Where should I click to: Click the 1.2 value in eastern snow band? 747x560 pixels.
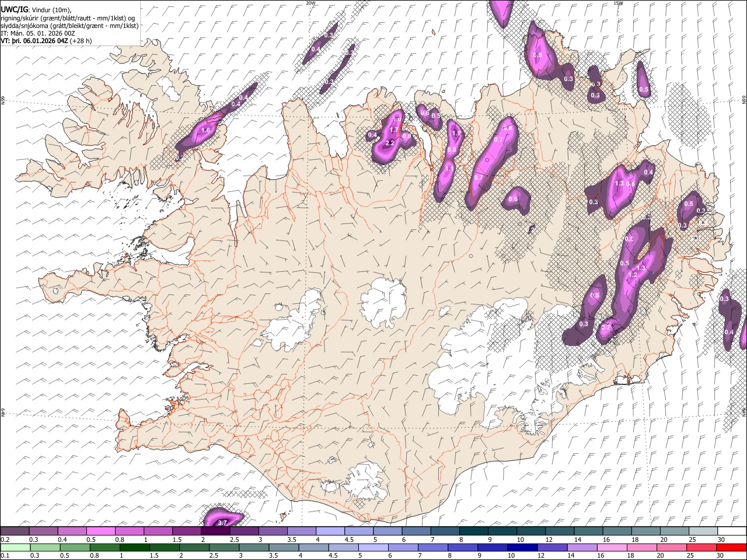633,275
